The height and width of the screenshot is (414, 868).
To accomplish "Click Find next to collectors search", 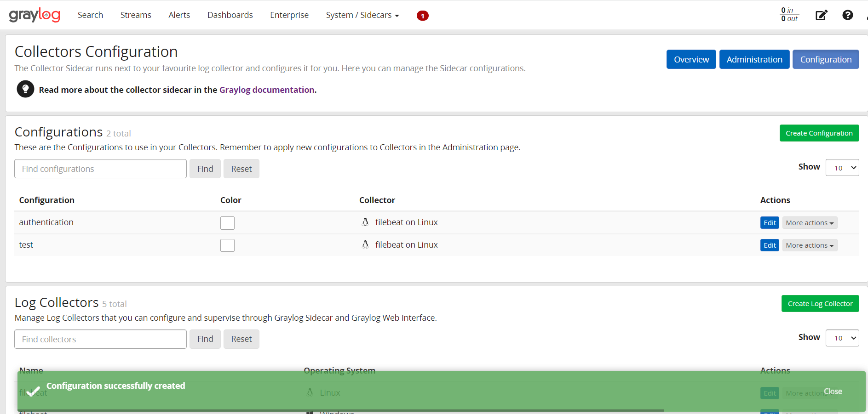I will coord(205,339).
